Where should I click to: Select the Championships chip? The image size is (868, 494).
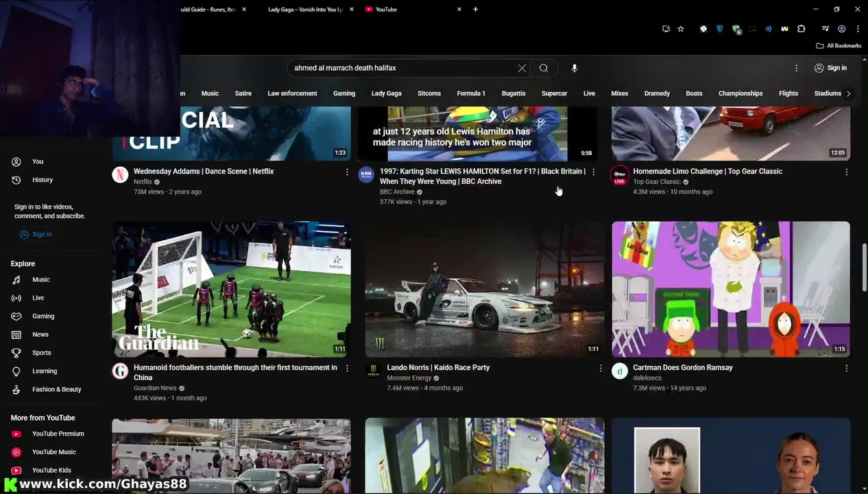coord(740,93)
